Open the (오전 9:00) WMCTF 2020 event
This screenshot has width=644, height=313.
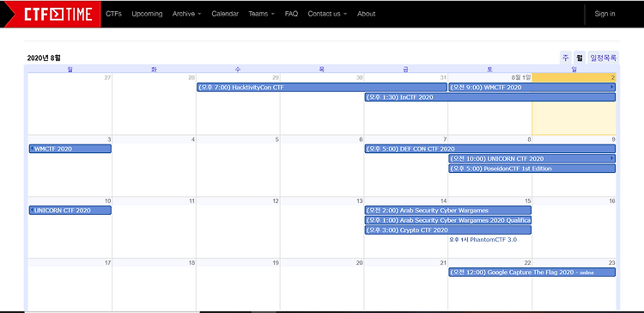click(x=532, y=87)
